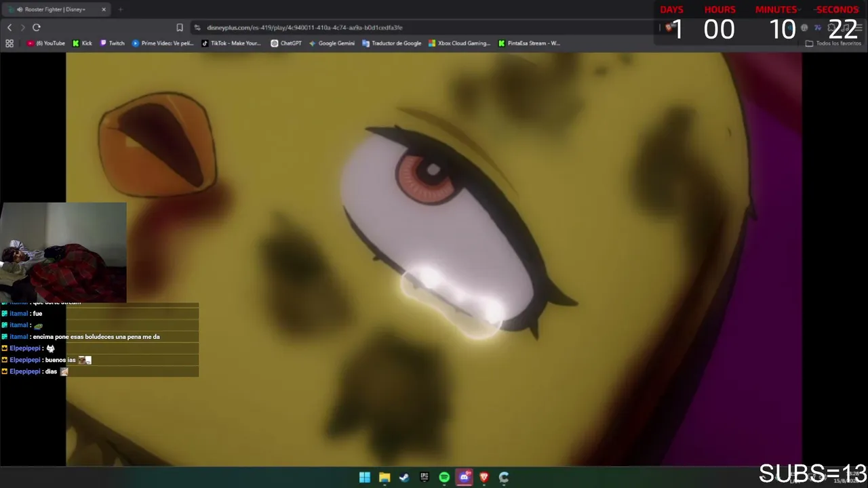Open the Todos los favoritos folder
This screenshot has width=868, height=488.
(833, 43)
